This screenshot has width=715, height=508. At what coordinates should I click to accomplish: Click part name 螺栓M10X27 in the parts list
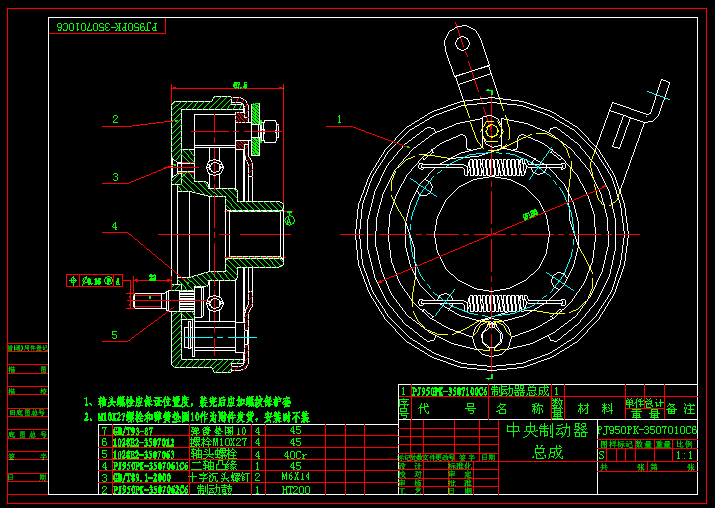[218, 442]
